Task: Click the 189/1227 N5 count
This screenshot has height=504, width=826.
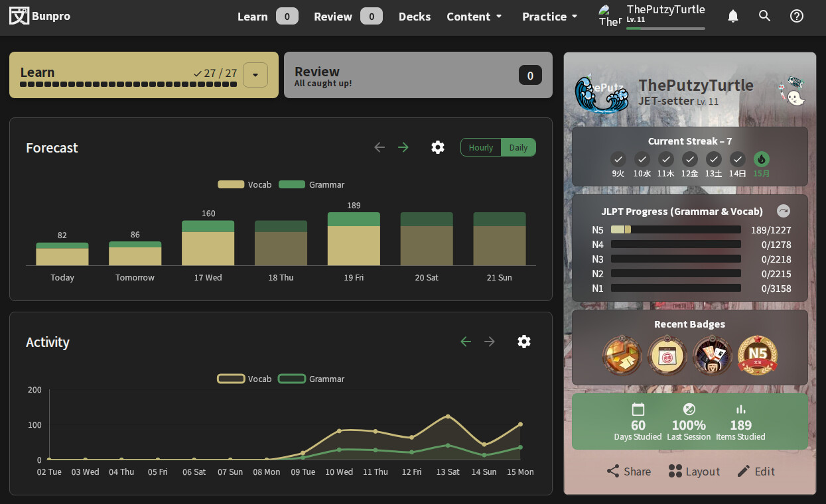Action: tap(771, 230)
